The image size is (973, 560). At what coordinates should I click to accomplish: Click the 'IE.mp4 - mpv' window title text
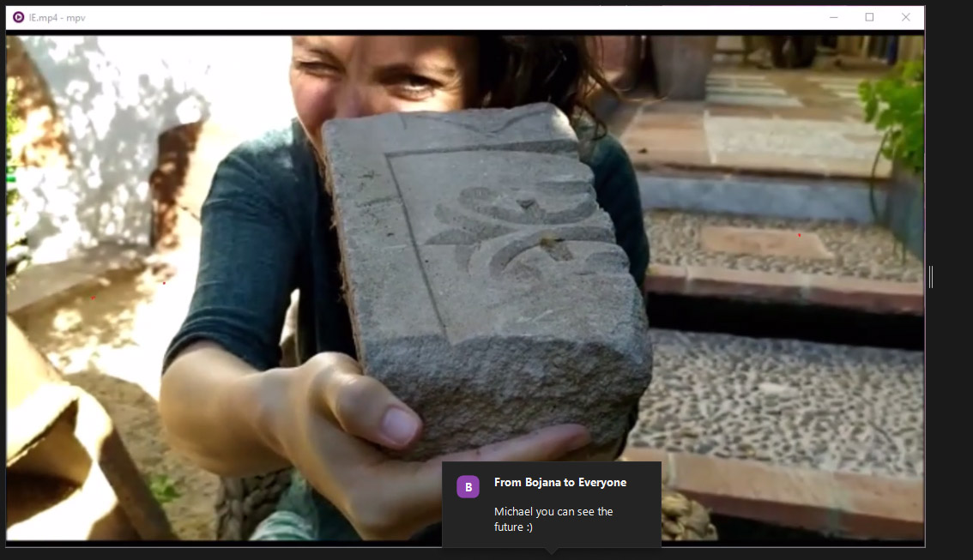(x=57, y=17)
